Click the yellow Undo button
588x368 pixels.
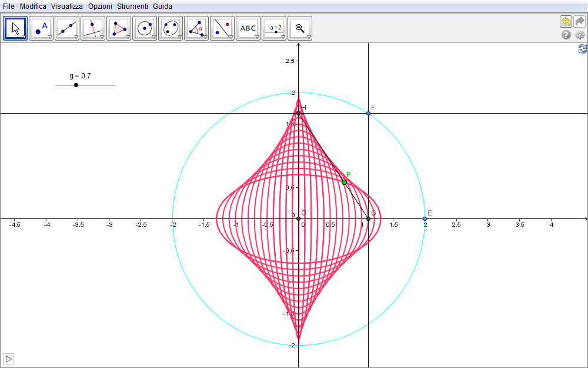[x=566, y=21]
